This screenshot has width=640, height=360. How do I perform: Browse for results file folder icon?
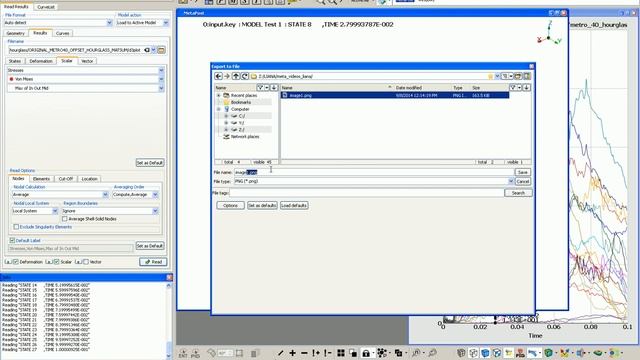click(x=162, y=50)
